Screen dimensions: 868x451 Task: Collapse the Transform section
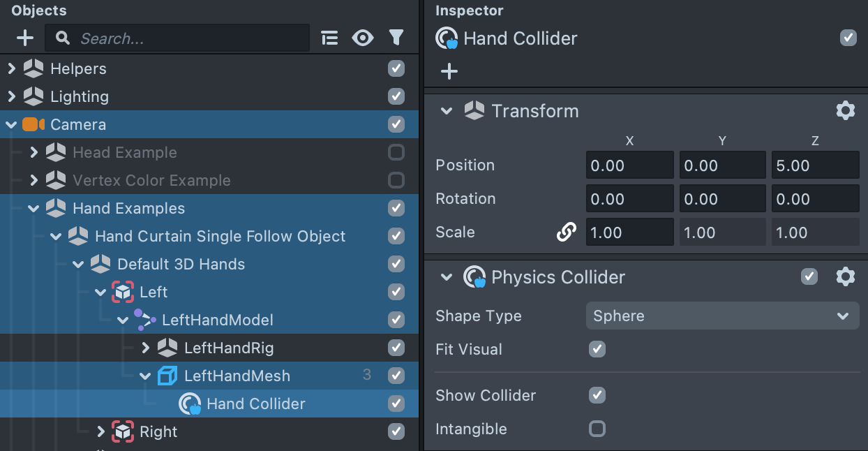447,110
